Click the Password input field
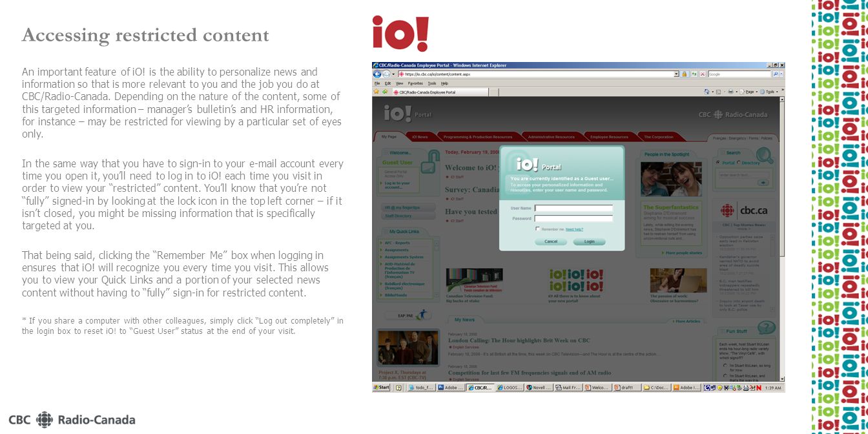Viewport: 868px width, 434px height. pyautogui.click(x=573, y=218)
